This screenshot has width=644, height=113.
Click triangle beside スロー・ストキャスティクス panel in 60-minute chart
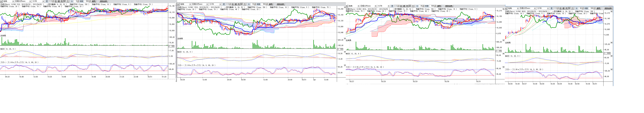click(x=612, y=69)
